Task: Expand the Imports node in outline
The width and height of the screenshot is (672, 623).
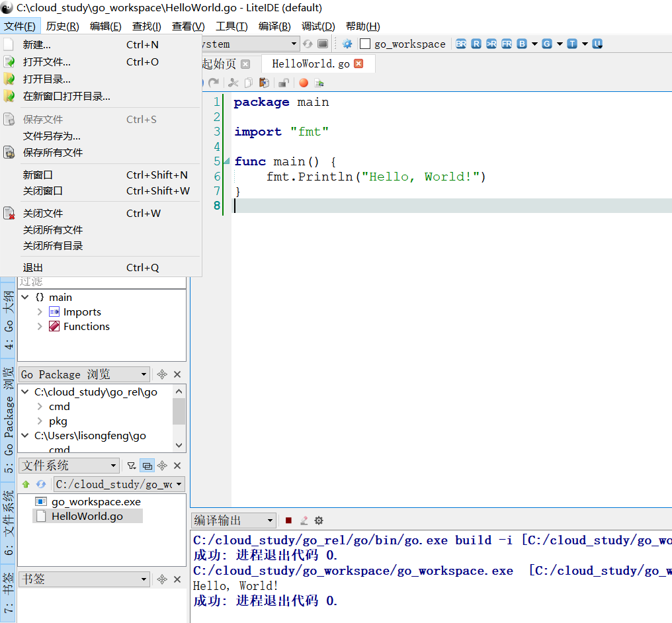Action: pos(40,312)
